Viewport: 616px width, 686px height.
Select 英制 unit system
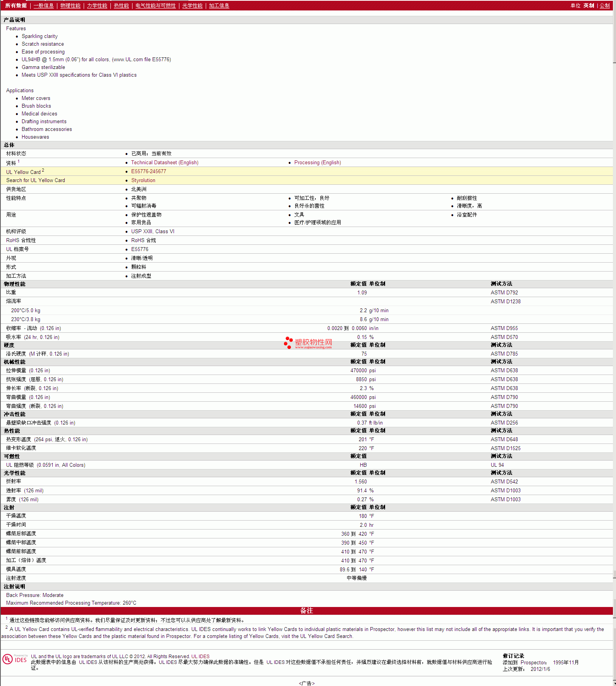click(x=588, y=5)
